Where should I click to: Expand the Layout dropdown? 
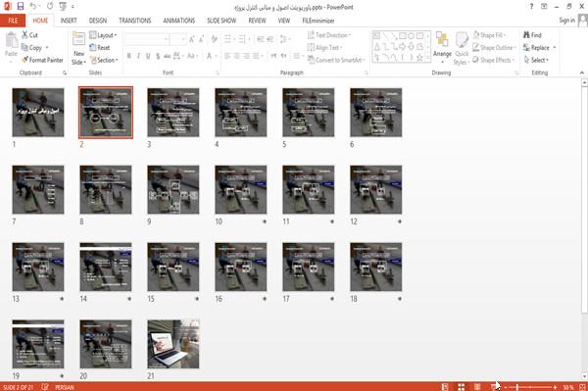pyautogui.click(x=103, y=35)
